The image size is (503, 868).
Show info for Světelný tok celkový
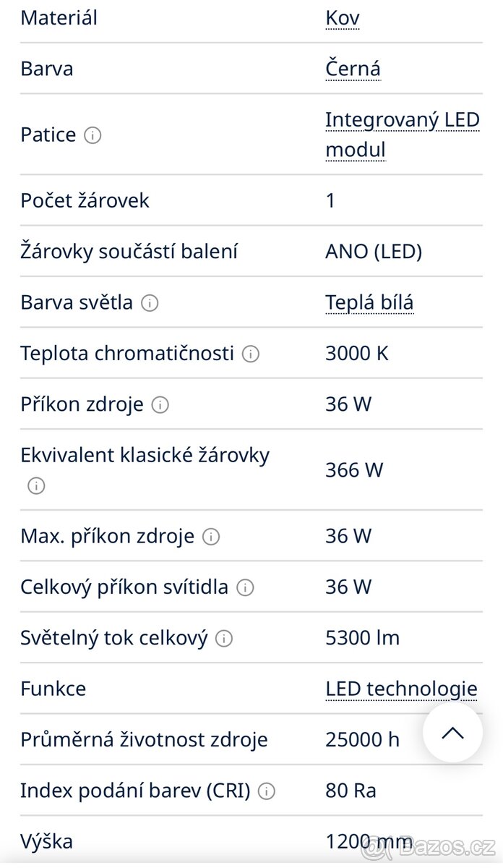tap(224, 639)
